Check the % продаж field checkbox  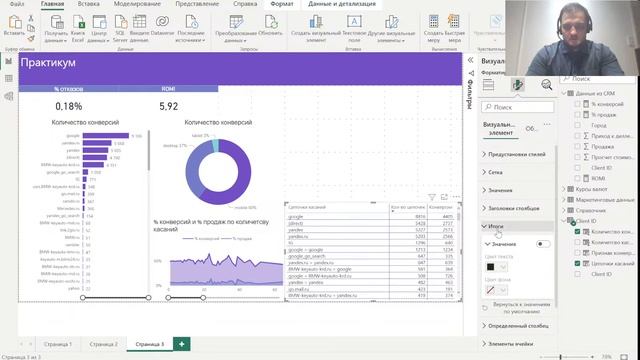click(x=577, y=114)
